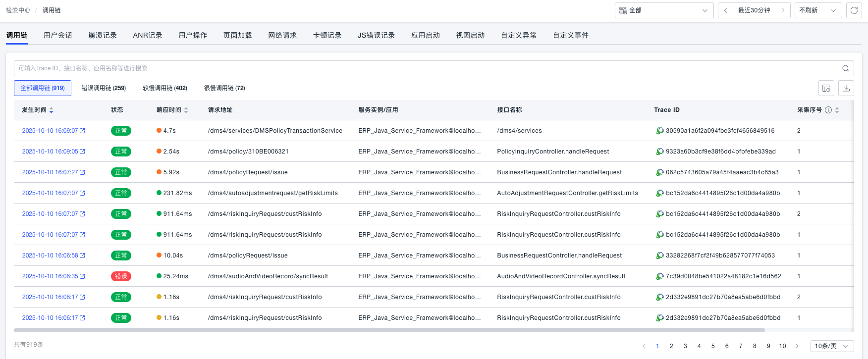868x359 pixels.
Task: Switch to the JS错误记录 tab
Action: pos(376,35)
